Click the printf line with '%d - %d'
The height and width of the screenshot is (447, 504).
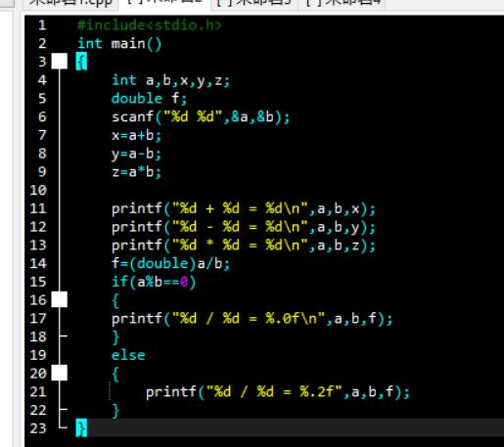pos(244,227)
